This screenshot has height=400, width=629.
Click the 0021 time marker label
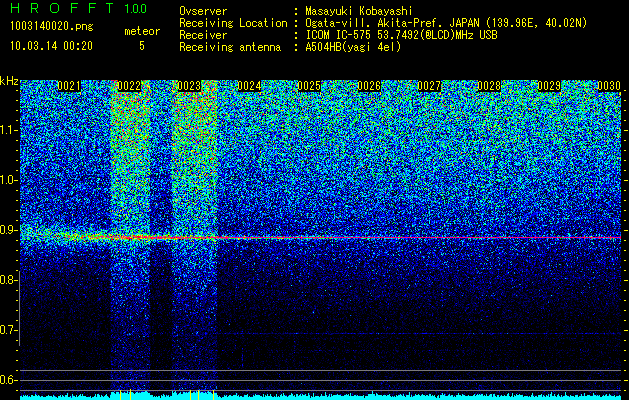69,86
